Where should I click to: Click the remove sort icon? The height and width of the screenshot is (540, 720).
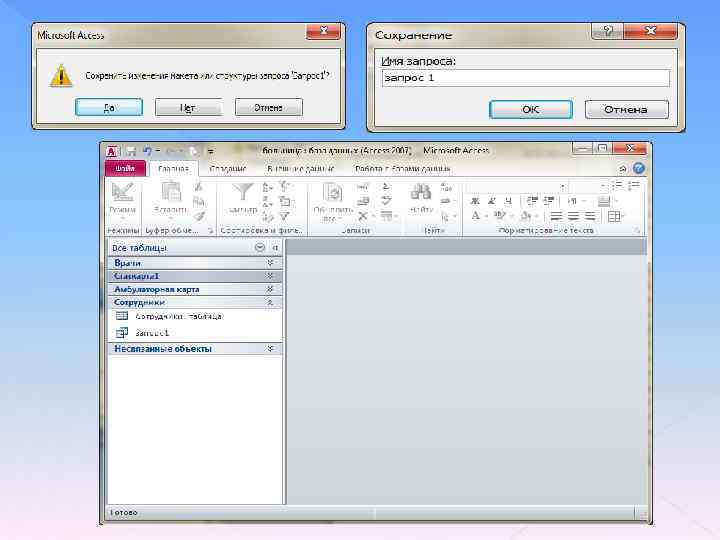pos(267,216)
